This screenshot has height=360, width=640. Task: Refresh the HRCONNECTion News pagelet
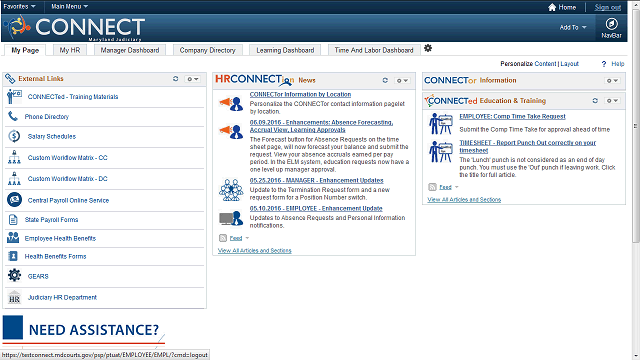point(385,80)
